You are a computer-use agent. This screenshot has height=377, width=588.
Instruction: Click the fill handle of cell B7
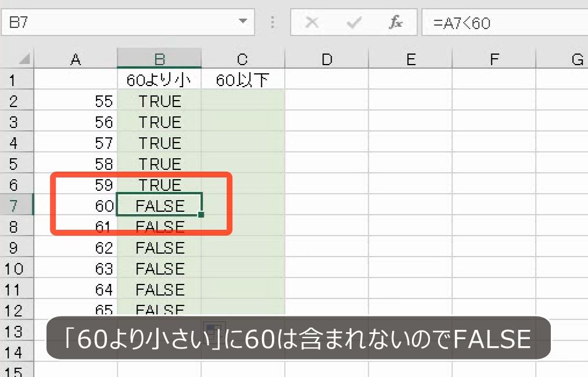click(x=201, y=215)
